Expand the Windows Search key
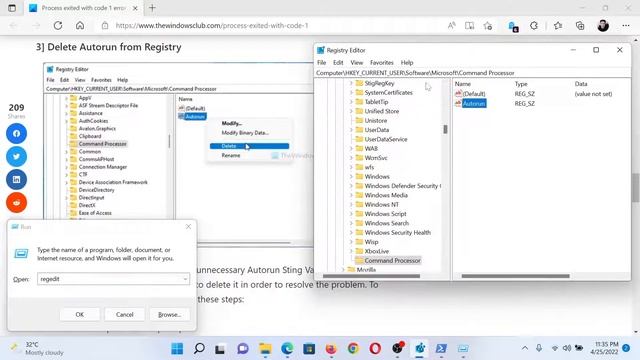Viewport: 640px width, 360px height. (x=351, y=223)
